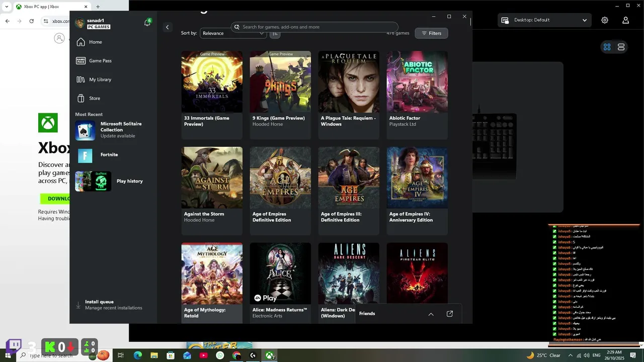
Task: Click the 476 games count text
Action: point(398,33)
